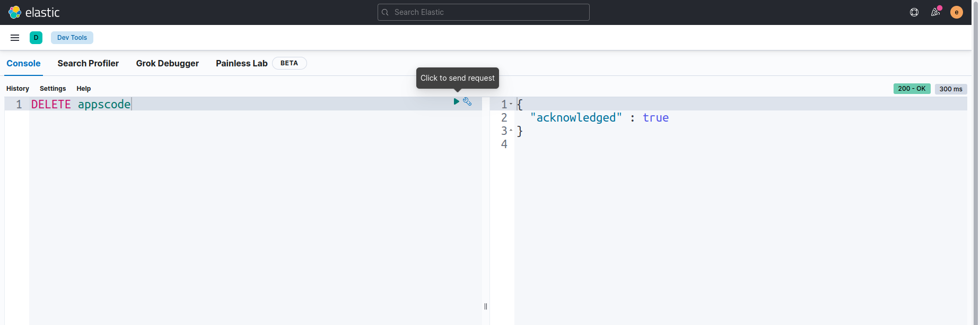The width and height of the screenshot is (980, 325).
Task: Send request with green play icon
Action: (456, 101)
